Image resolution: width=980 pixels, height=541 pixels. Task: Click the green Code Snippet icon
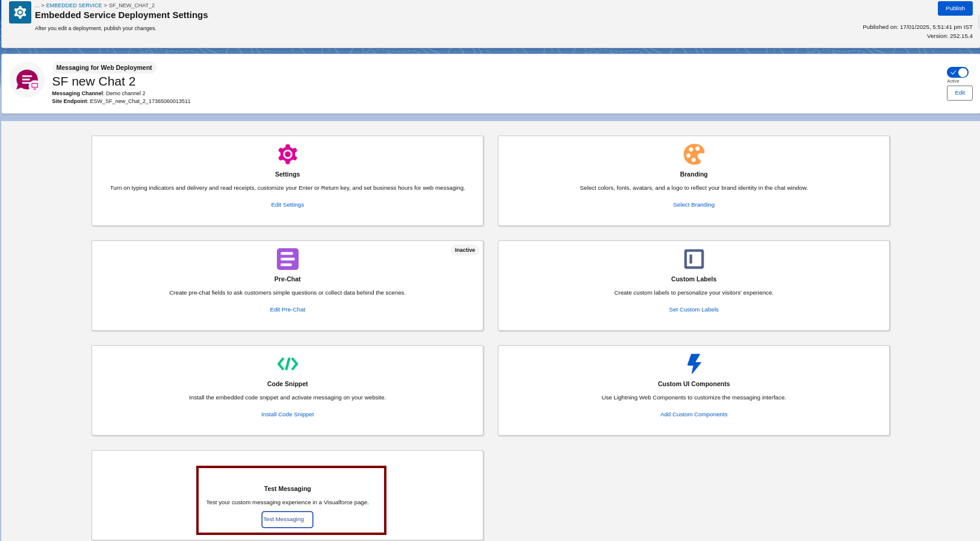(x=288, y=364)
